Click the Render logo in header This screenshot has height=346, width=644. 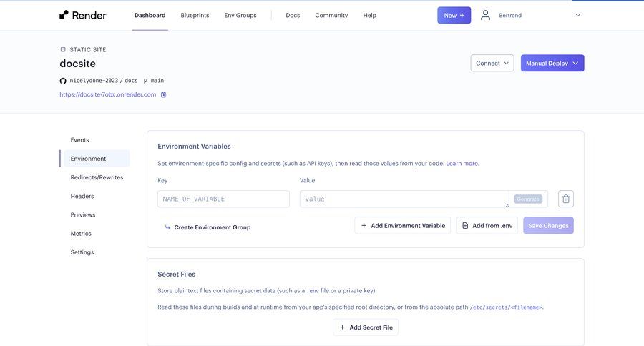click(x=83, y=15)
